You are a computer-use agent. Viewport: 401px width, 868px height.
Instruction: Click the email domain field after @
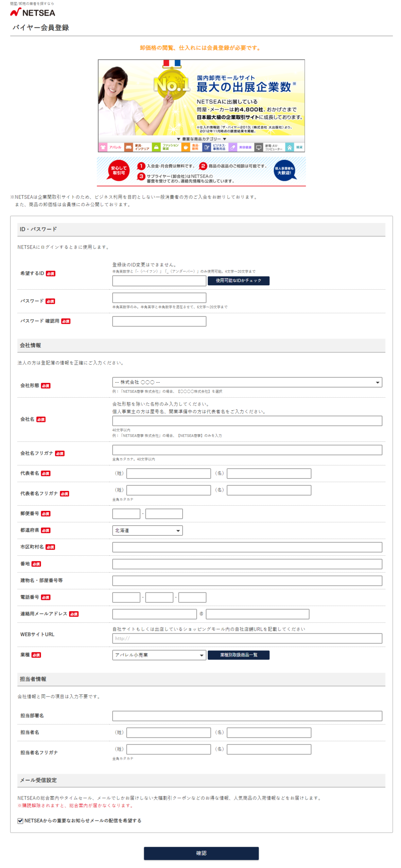click(257, 614)
